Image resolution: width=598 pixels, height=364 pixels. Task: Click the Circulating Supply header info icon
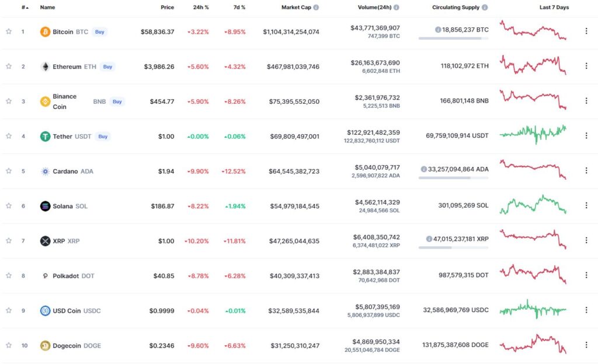pyautogui.click(x=485, y=7)
